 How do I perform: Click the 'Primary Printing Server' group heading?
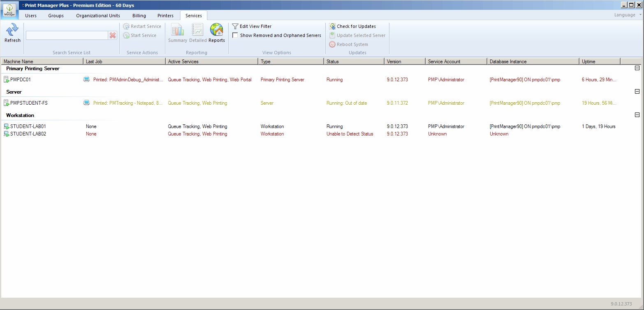coord(33,69)
